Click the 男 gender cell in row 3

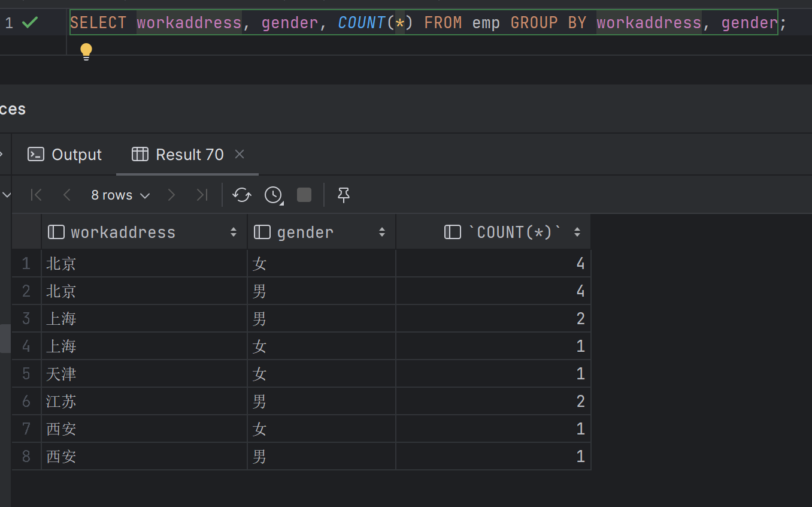pos(322,319)
